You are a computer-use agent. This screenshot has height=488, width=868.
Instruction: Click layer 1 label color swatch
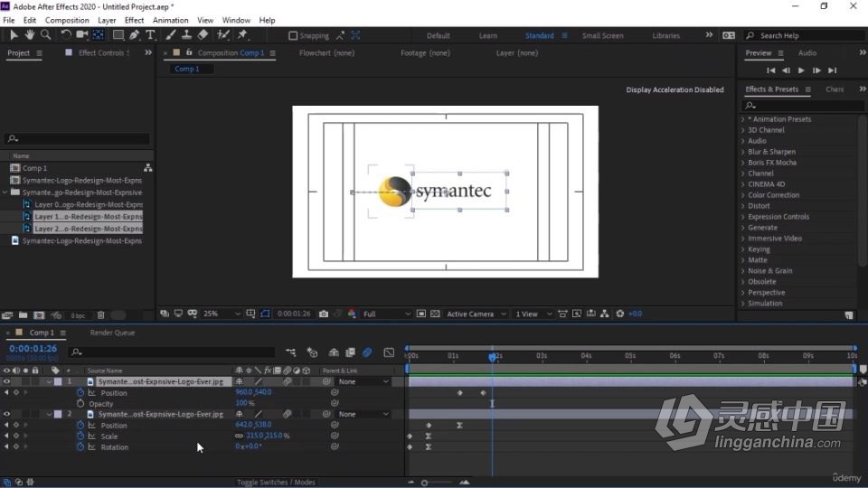click(x=58, y=381)
